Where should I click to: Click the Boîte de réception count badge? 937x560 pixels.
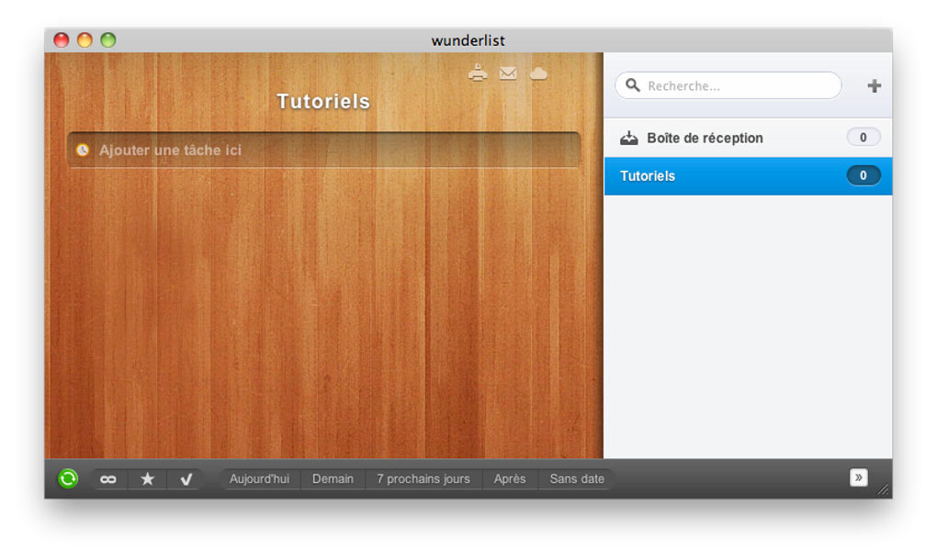point(864,138)
